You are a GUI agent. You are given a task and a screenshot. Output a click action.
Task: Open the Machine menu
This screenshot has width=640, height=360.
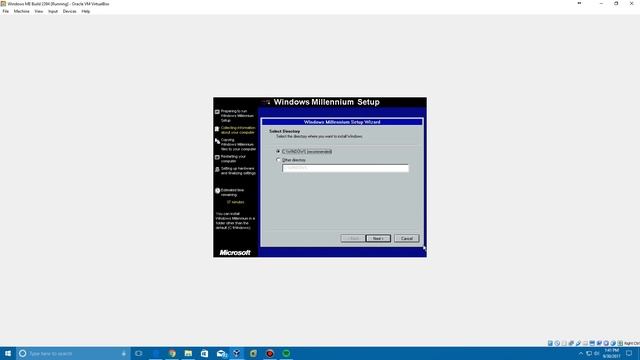click(x=22, y=11)
